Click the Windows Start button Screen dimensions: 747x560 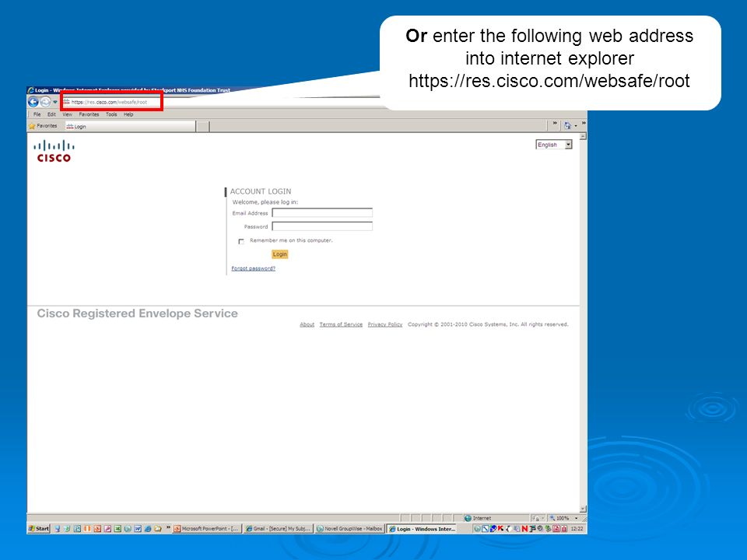[x=39, y=529]
